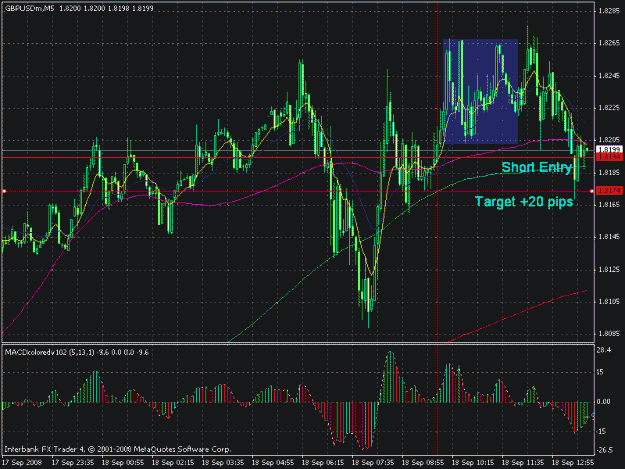Click the 1.8145 price axis label
The height and width of the screenshot is (469, 625).
pyautogui.click(x=609, y=237)
